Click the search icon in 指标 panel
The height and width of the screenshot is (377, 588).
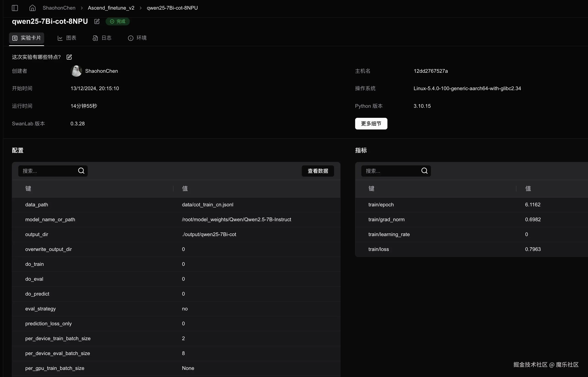[x=424, y=171]
